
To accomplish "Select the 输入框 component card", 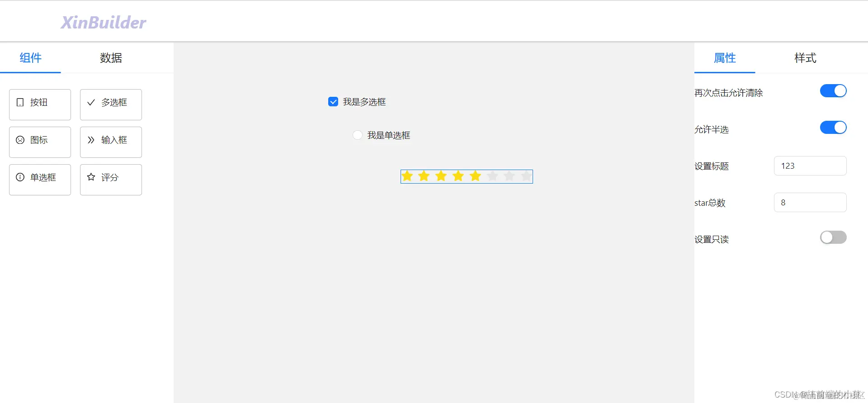I will [111, 142].
